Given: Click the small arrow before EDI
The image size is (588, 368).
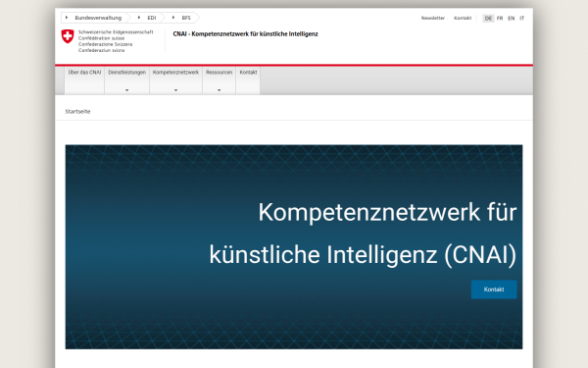Looking at the screenshot, I should [139, 18].
